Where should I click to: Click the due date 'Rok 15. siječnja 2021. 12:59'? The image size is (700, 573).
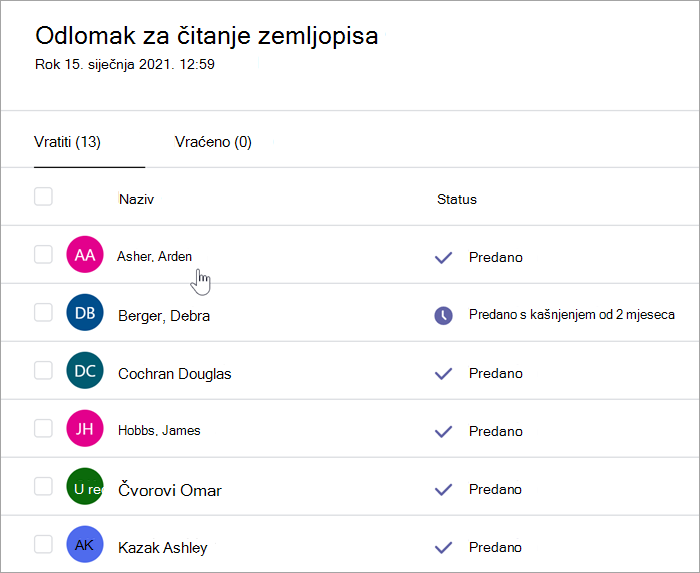click(x=125, y=64)
